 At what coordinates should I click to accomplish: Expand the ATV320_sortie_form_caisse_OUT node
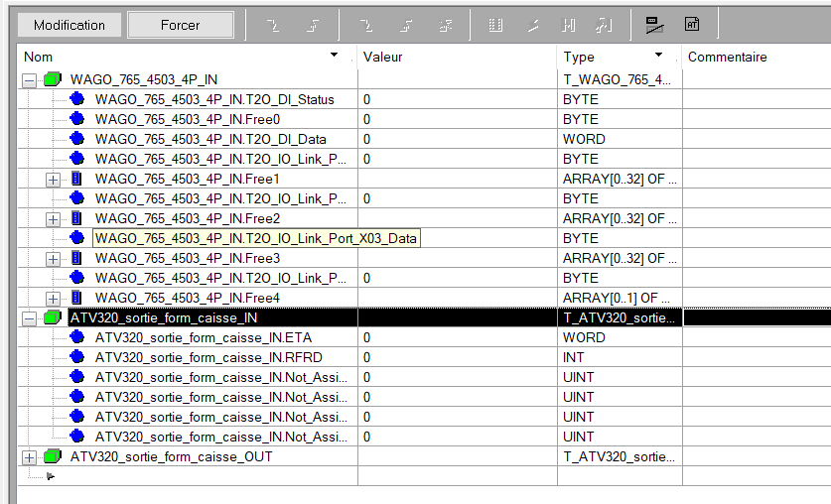pos(29,457)
